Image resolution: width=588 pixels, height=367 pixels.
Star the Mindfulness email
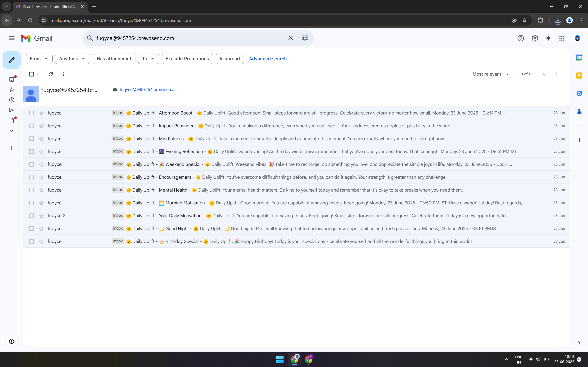pyautogui.click(x=41, y=139)
